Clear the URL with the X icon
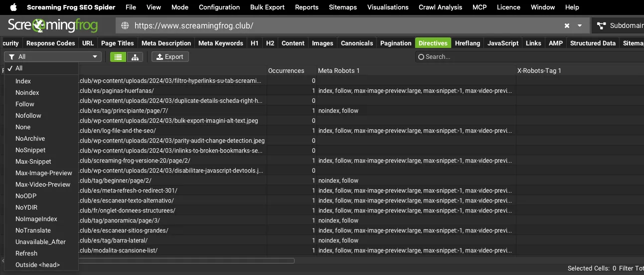Viewport: 644px width, 275px height. click(x=567, y=25)
